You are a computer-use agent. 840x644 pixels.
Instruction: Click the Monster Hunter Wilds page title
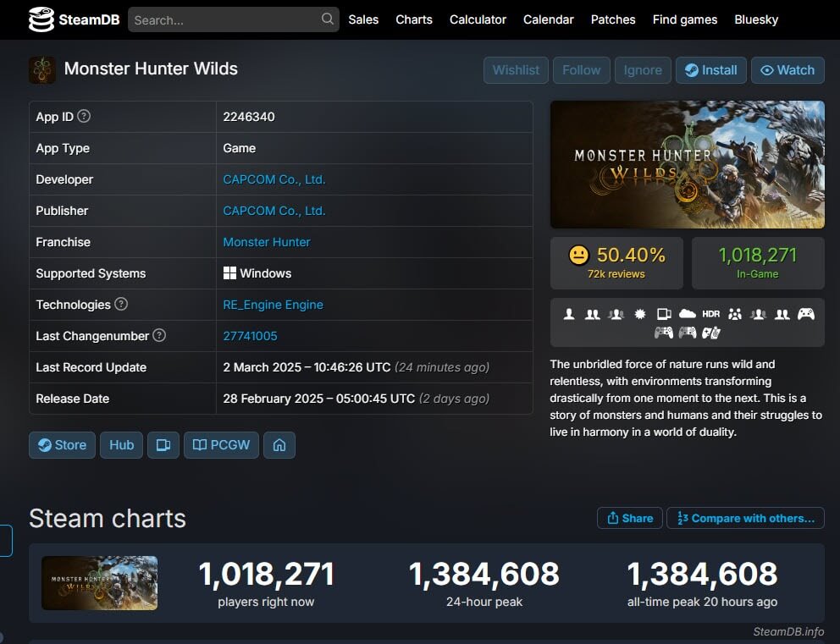(151, 69)
